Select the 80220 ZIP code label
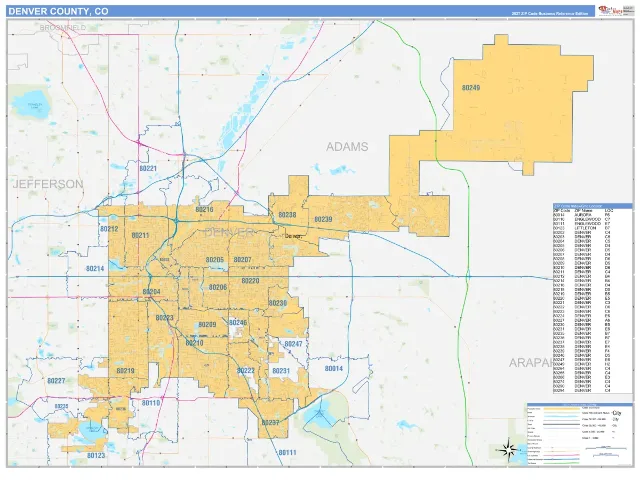The image size is (640, 480). coord(250,281)
